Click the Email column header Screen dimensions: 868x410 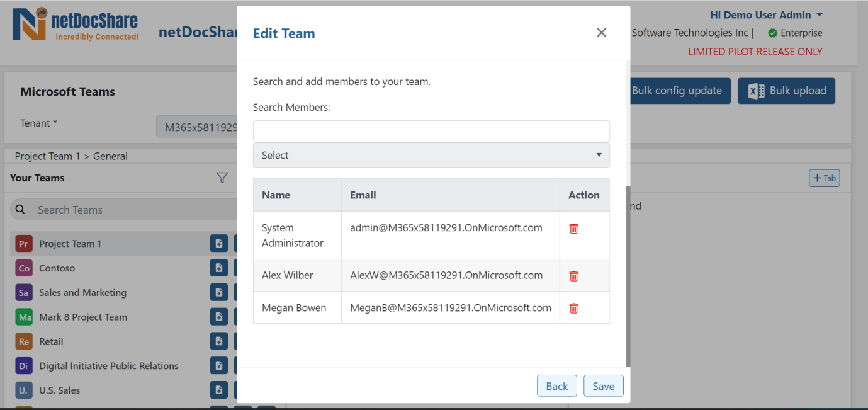tap(451, 195)
